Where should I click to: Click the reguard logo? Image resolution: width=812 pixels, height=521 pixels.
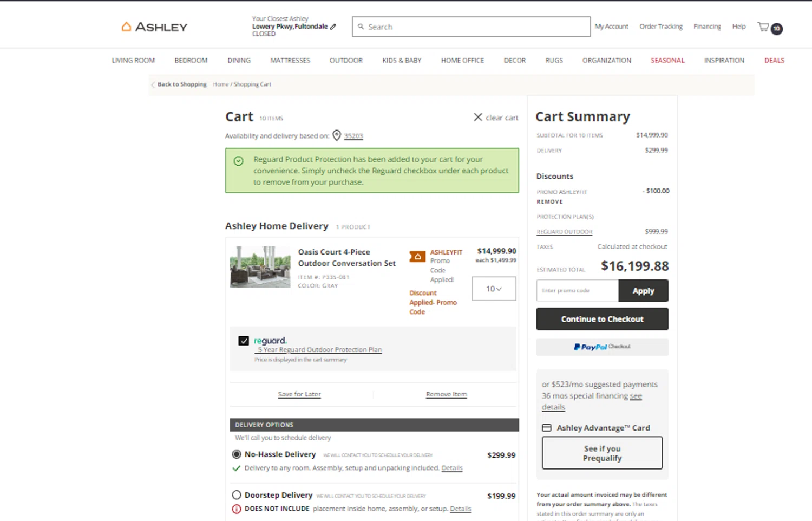pyautogui.click(x=270, y=340)
